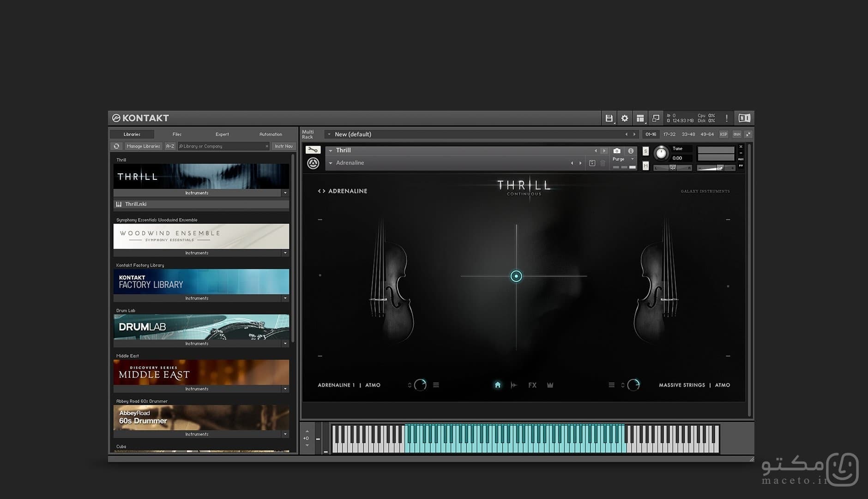This screenshot has height=499, width=868.
Task: Click the Adrenaline preset arrows icon
Action: point(321,191)
